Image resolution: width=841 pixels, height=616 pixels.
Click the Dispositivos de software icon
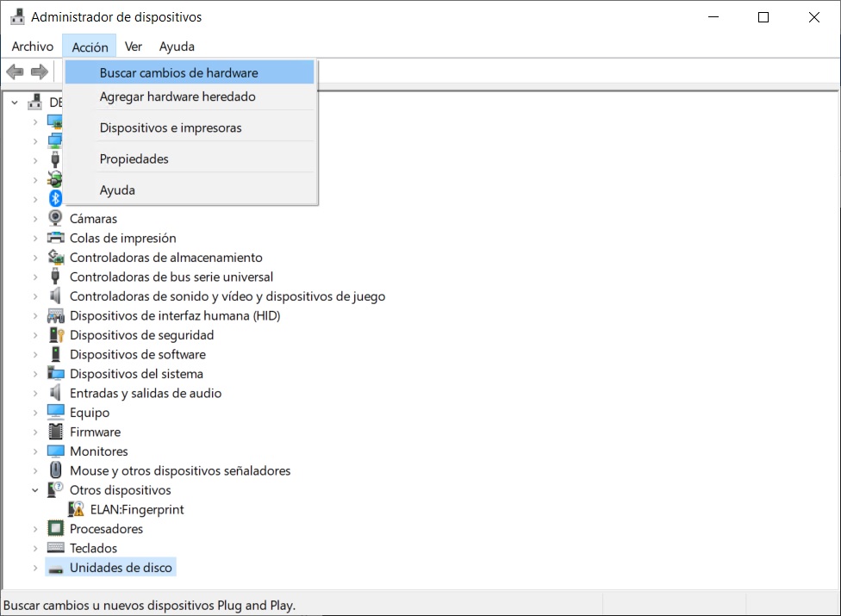55,354
